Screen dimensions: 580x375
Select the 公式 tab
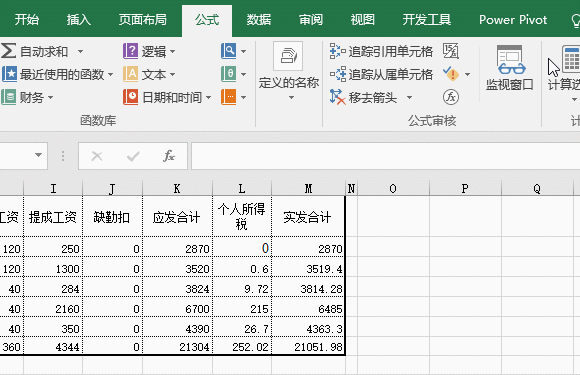point(207,20)
